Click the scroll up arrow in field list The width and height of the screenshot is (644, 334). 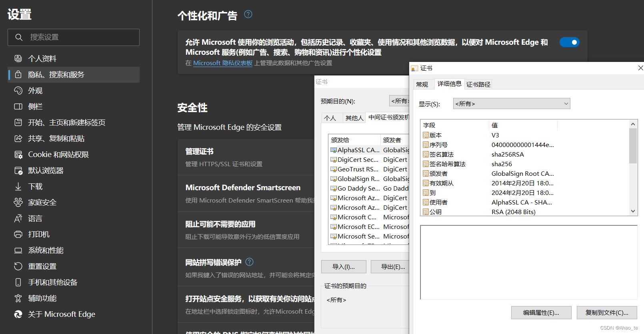(633, 124)
